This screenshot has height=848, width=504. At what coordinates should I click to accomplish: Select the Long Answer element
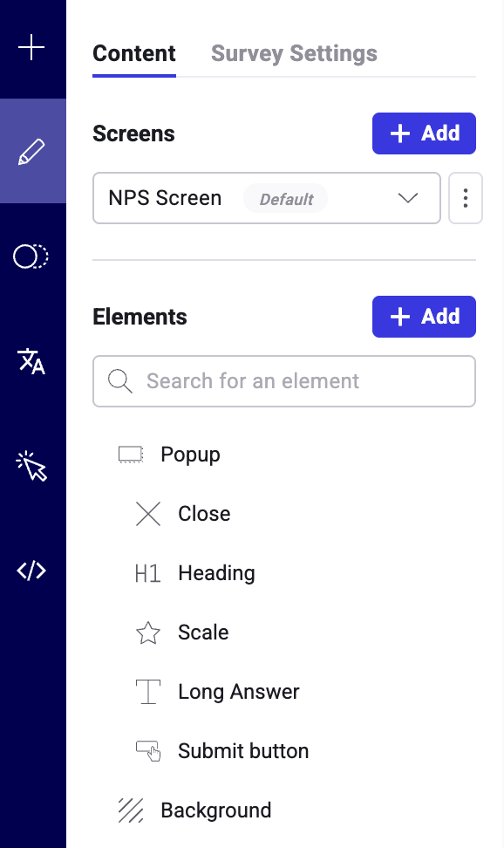coord(238,692)
